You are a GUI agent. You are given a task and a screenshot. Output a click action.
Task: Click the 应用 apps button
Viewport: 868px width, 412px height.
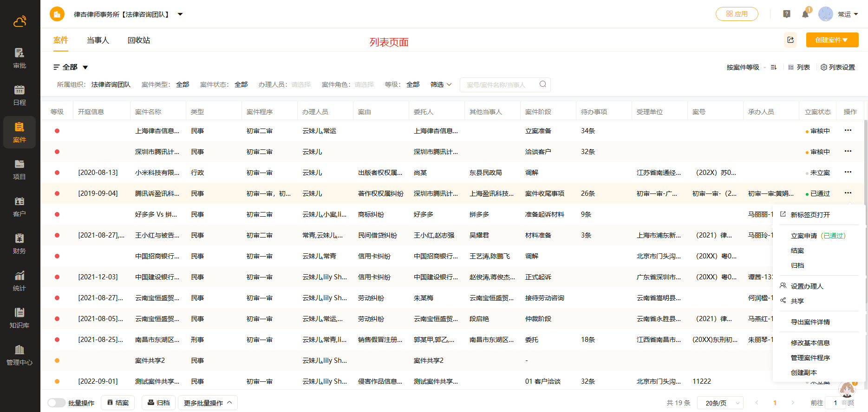click(x=737, y=14)
